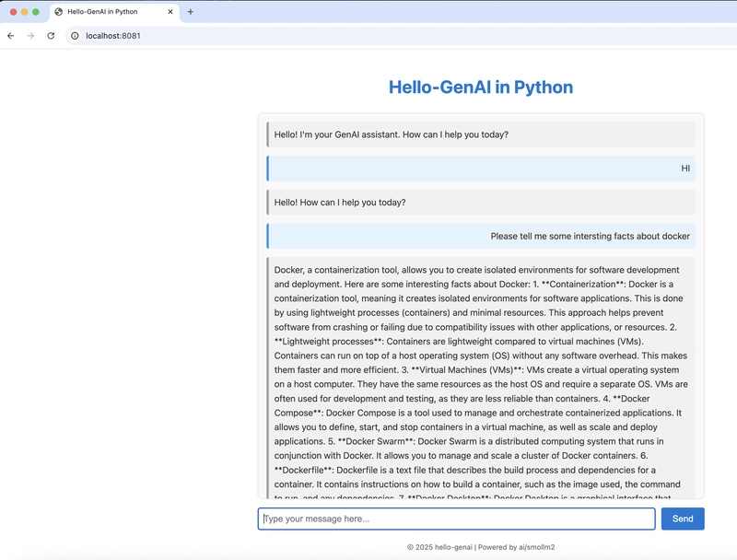737x560 pixels.
Task: Click the yellow minimize window button
Action: [x=25, y=12]
